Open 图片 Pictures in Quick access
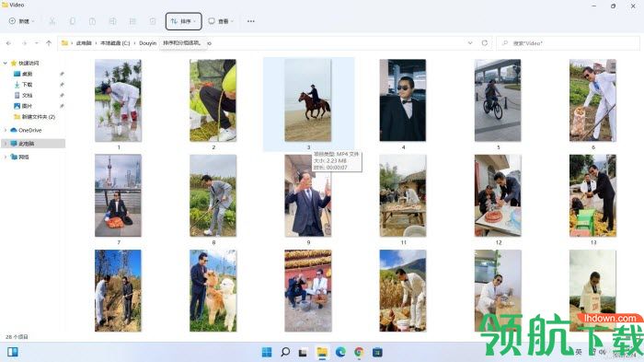Viewport: 644px width, 362px height. point(27,106)
